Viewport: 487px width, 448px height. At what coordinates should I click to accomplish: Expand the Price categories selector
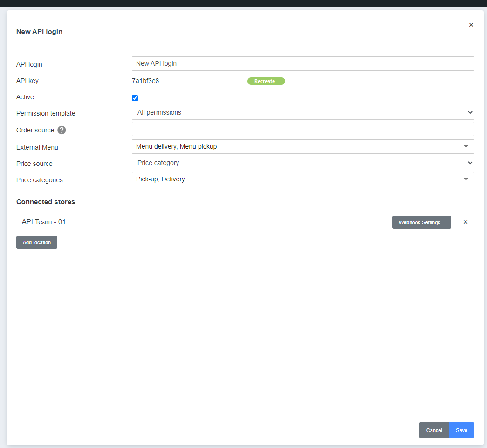303,179
